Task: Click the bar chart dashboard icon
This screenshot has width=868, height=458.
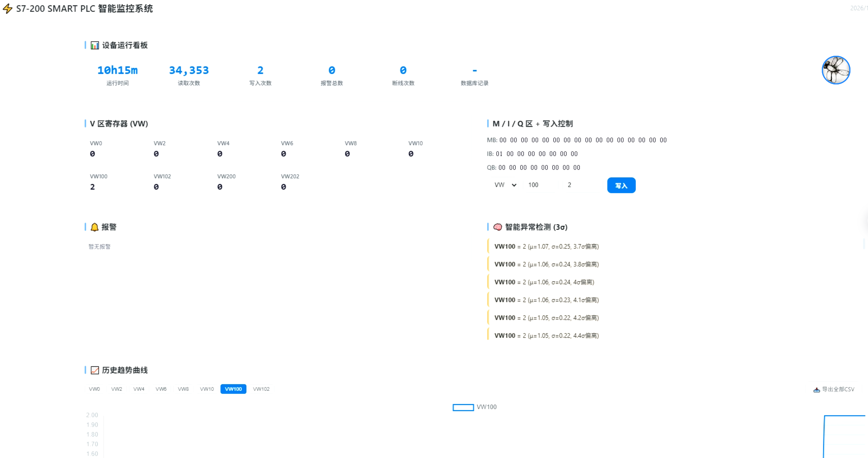Action: coord(95,45)
